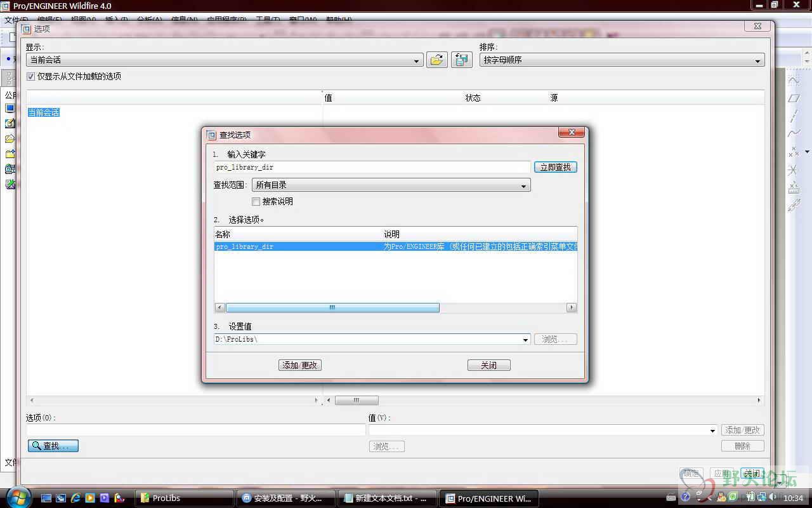Select the coordinate system tool
The width and height of the screenshot is (812, 508).
794,170
